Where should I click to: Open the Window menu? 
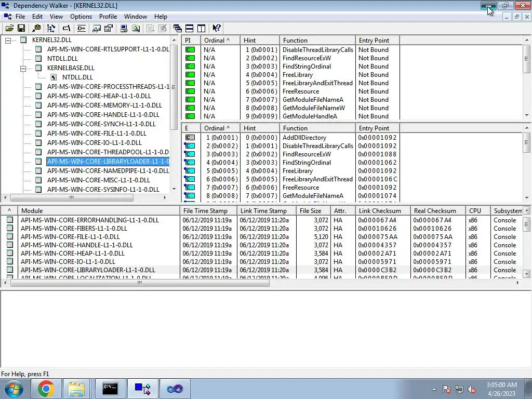(x=136, y=16)
